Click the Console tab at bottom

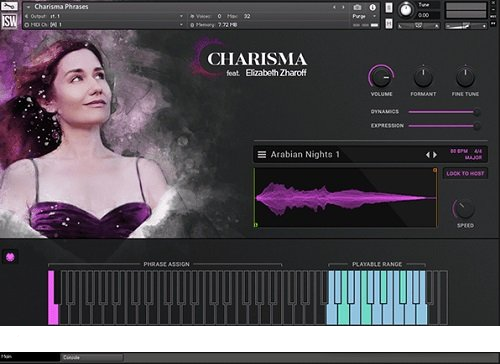coord(92,358)
